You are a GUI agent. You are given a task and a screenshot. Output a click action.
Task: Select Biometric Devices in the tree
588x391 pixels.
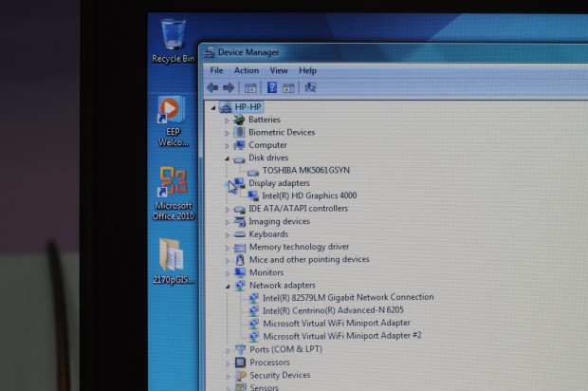point(282,132)
